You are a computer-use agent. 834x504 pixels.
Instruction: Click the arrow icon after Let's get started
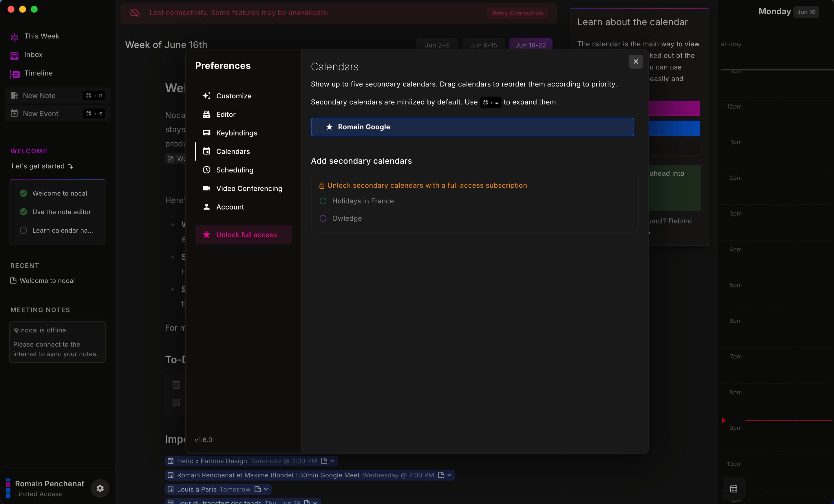tap(70, 166)
